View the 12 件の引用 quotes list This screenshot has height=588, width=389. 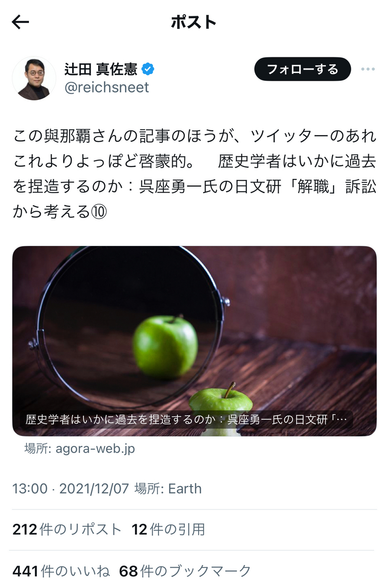168,529
